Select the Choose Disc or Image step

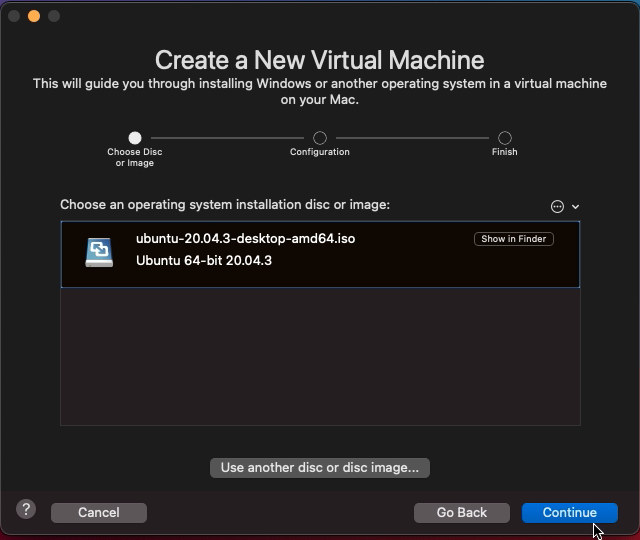[135, 138]
